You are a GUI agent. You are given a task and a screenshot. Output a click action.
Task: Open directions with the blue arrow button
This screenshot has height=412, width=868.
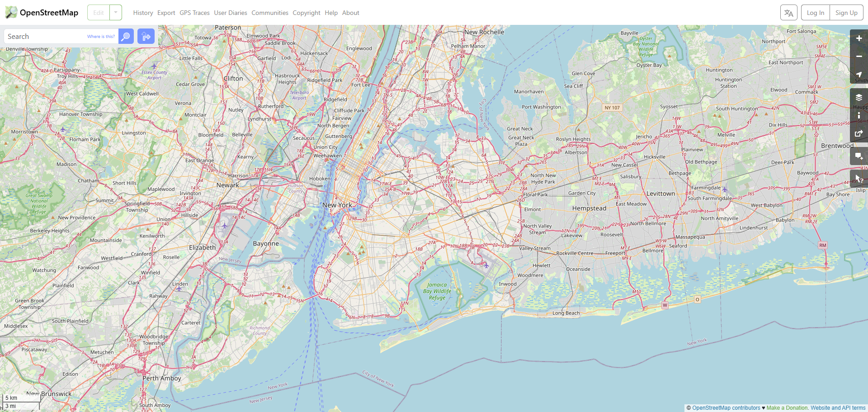(x=146, y=37)
